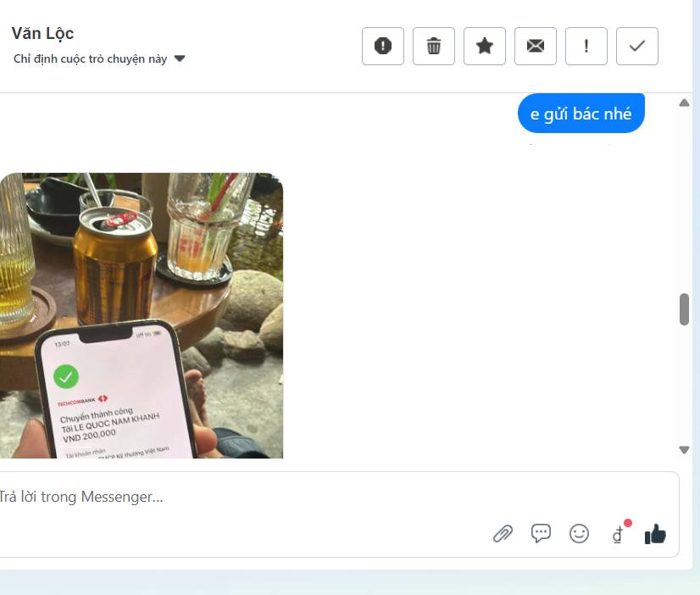This screenshot has width=700, height=595.
Task: Attach a file using the paperclip icon
Action: (504, 533)
